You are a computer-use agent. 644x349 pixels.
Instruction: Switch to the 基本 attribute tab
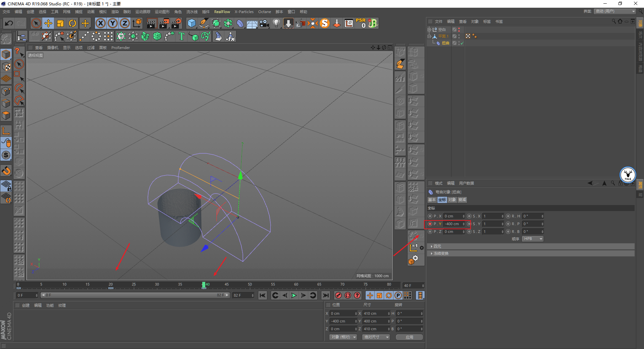(x=432, y=200)
